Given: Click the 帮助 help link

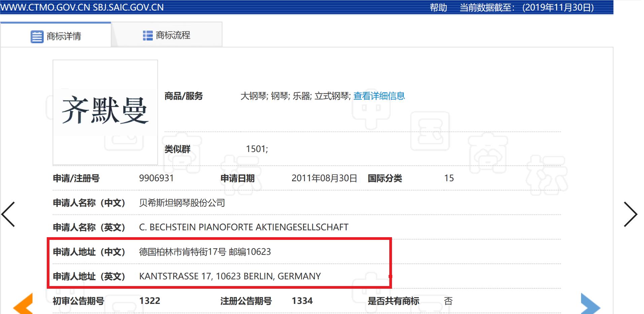Looking at the screenshot, I should click(438, 7).
